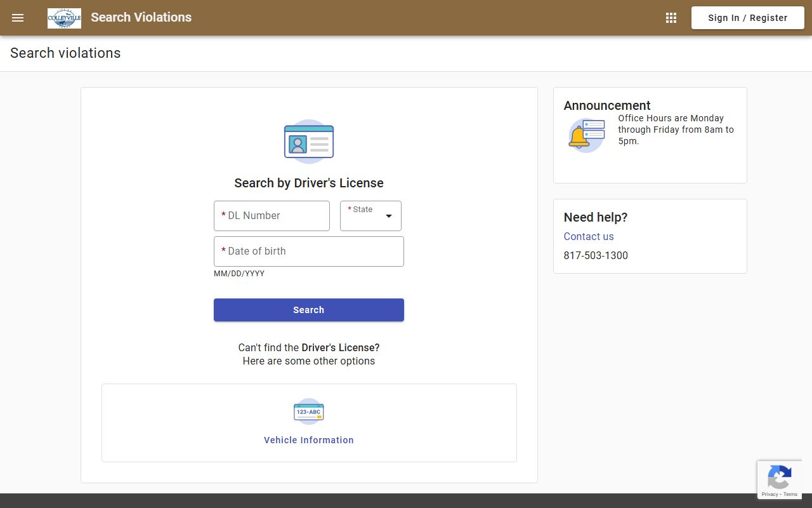This screenshot has height=508, width=812.
Task: Open the State dropdown
Action: pos(370,216)
